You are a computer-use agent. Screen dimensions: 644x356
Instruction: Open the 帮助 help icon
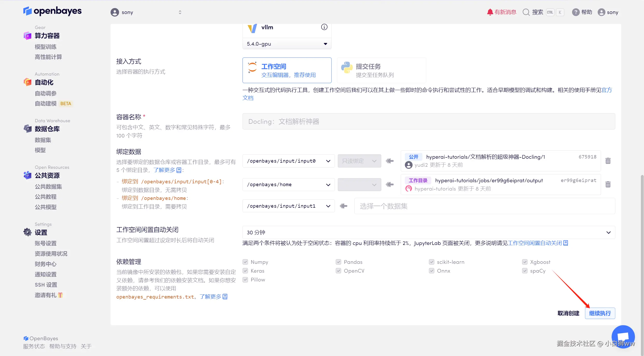(575, 12)
